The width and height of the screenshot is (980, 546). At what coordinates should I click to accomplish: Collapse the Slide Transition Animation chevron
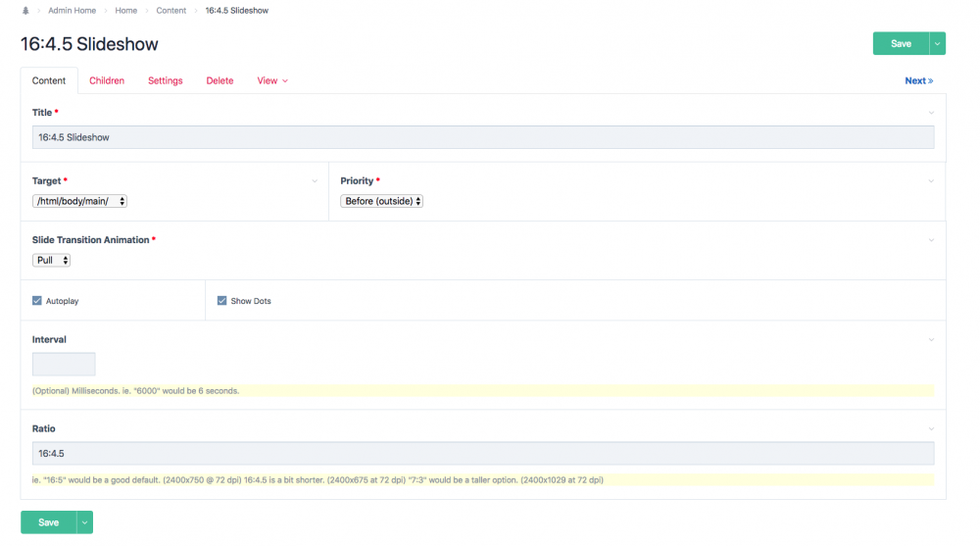(931, 240)
